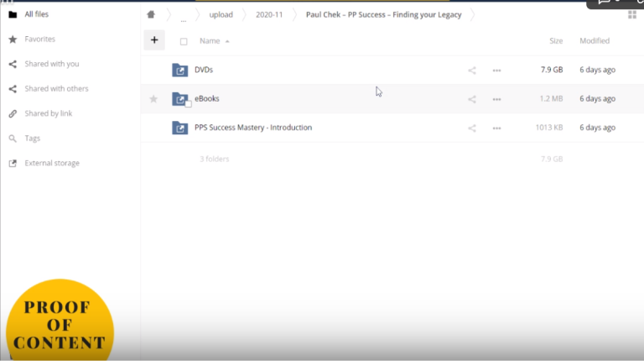The width and height of the screenshot is (644, 361).
Task: Open more actions for DVDs
Action: (496, 71)
